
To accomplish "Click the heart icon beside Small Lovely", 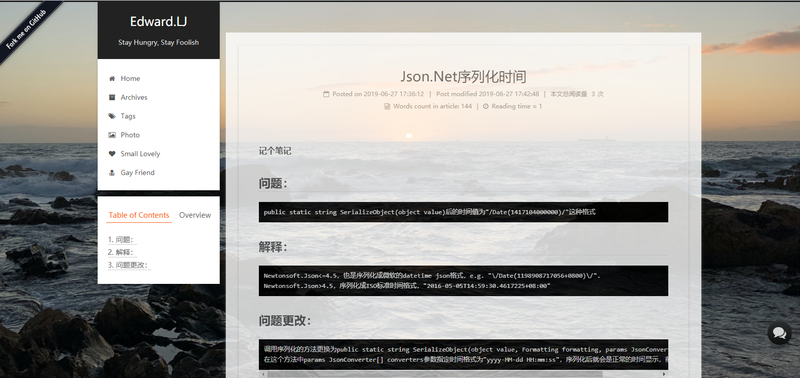I will (x=112, y=154).
